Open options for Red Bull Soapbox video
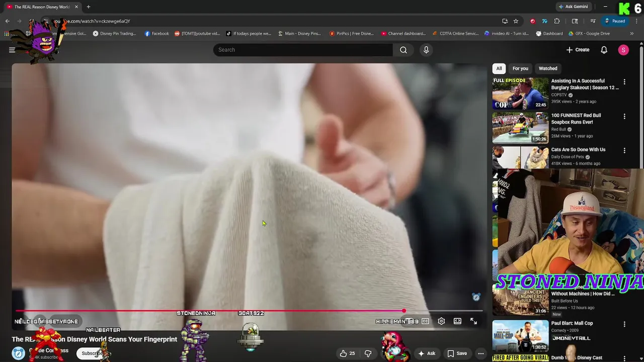This screenshot has height=362, width=644. click(624, 116)
